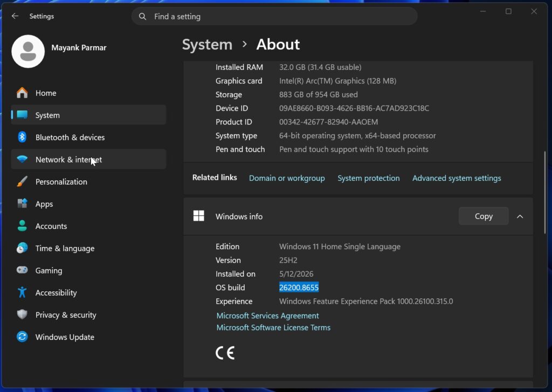Click the user profile avatar picture
Screen dimensions: 552x392
pos(28,51)
